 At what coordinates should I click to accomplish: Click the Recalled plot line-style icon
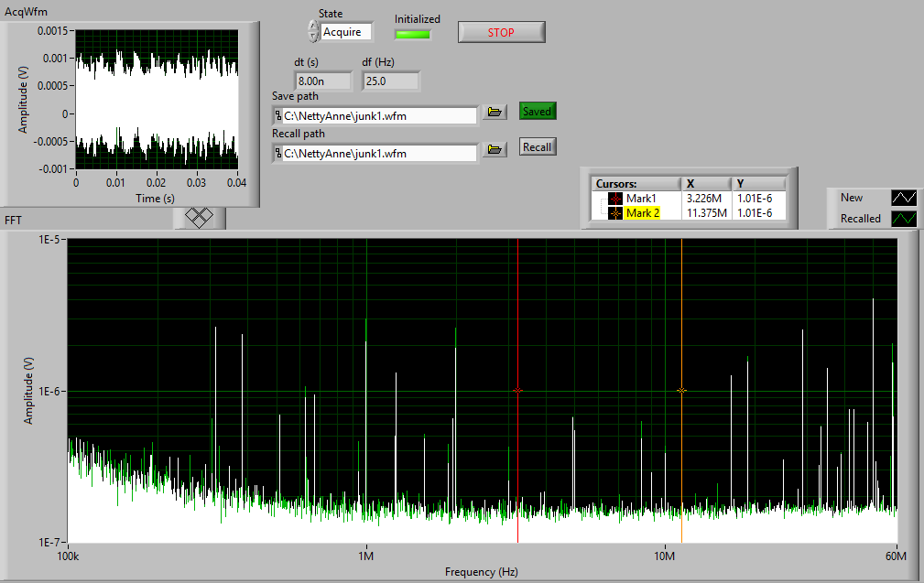tap(903, 219)
